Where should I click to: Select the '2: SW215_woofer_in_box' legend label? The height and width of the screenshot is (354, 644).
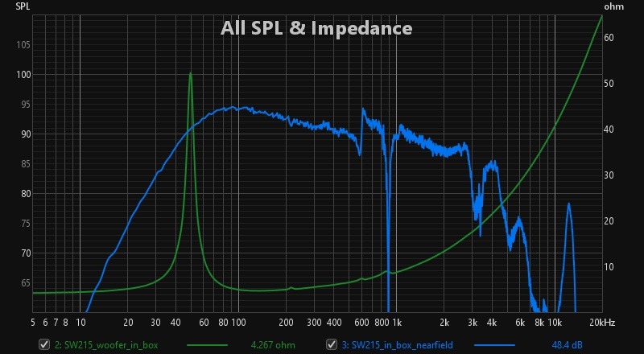click(106, 345)
